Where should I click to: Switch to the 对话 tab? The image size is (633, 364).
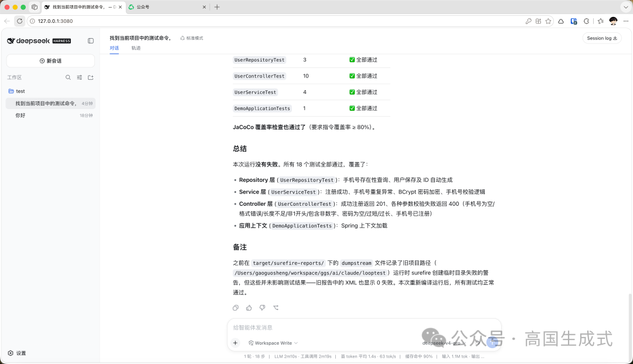114,48
